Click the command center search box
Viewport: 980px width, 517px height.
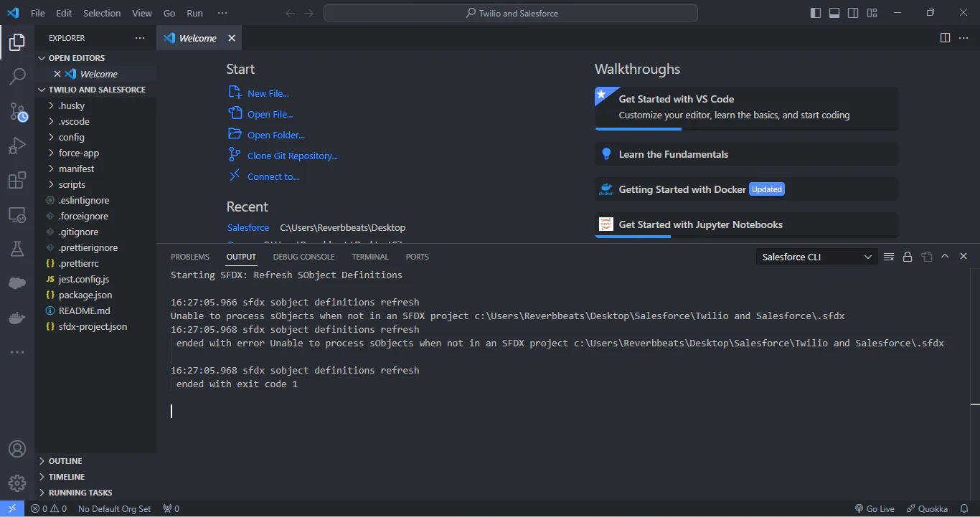point(511,13)
